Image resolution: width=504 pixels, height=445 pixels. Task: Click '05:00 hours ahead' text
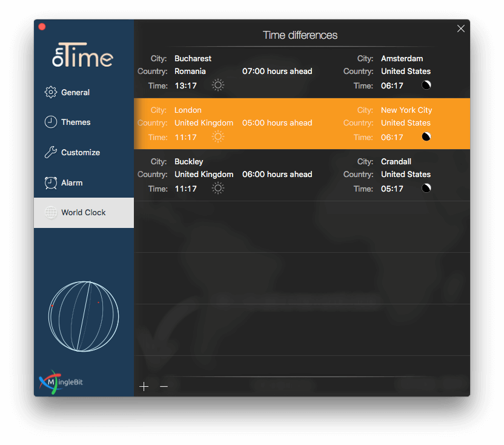click(x=277, y=123)
